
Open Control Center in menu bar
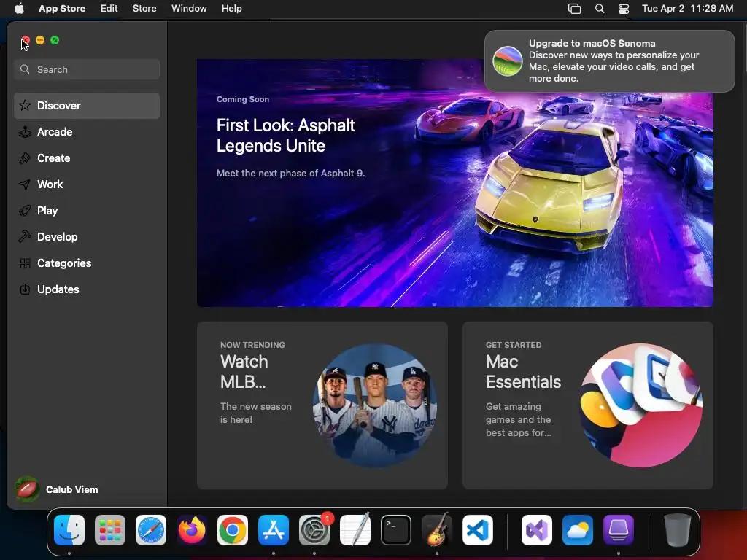(x=624, y=9)
